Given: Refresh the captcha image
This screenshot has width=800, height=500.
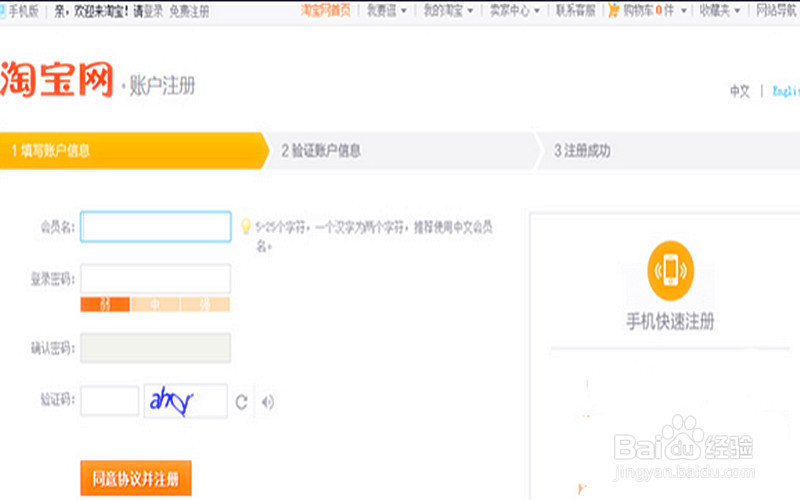Looking at the screenshot, I should tap(241, 402).
